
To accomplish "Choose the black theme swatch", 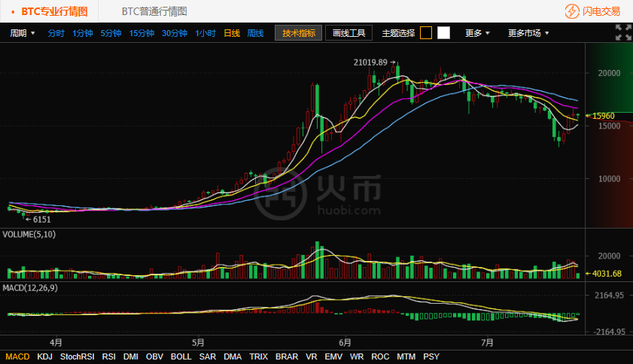I will pyautogui.click(x=426, y=32).
